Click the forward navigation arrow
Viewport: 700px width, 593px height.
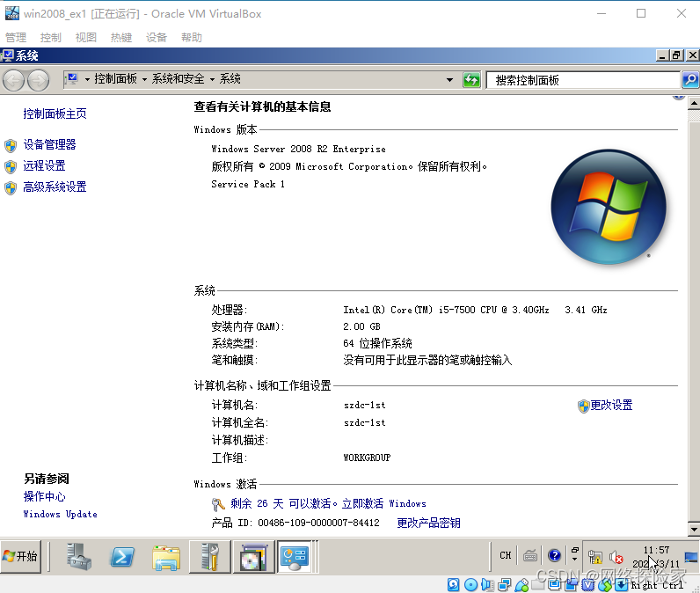click(39, 81)
